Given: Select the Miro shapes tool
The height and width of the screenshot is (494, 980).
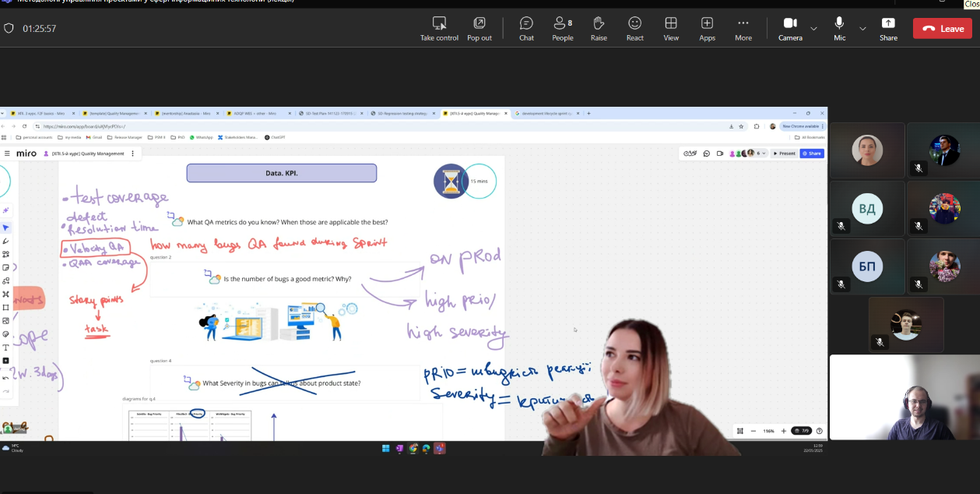Looking at the screenshot, I should point(5,281).
